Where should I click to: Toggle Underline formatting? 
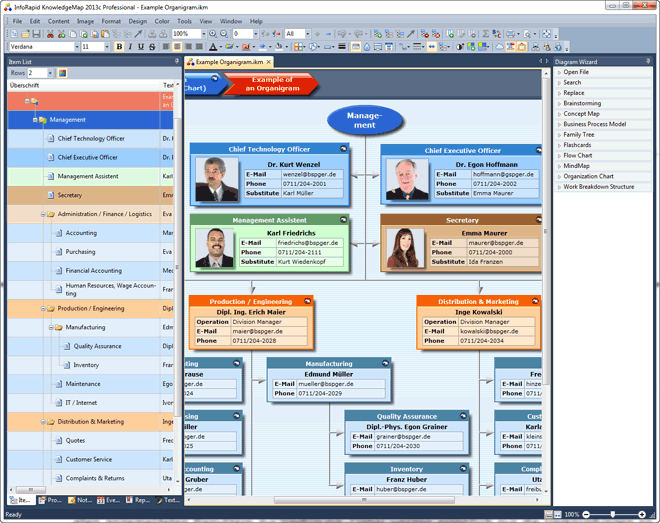point(141,47)
